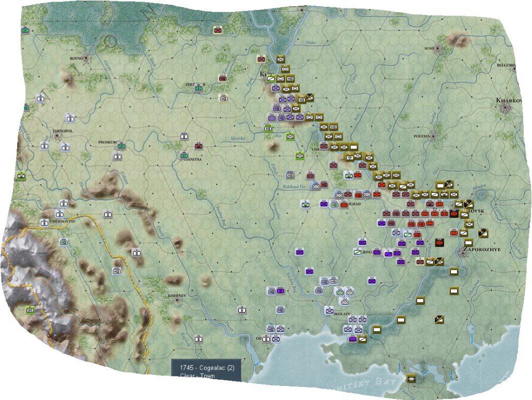Select the gray counter near Kogilnik river
The width and height of the screenshot is (532, 400).
198,339
